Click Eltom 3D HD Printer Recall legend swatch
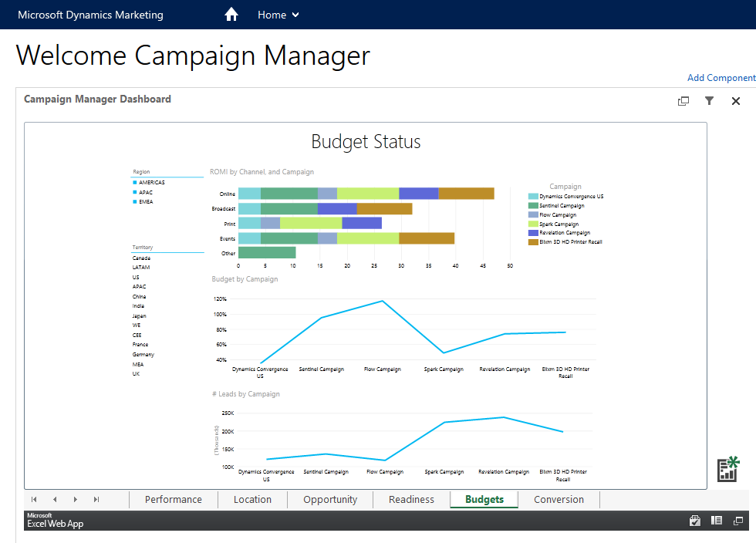The width and height of the screenshot is (756, 543). click(533, 242)
